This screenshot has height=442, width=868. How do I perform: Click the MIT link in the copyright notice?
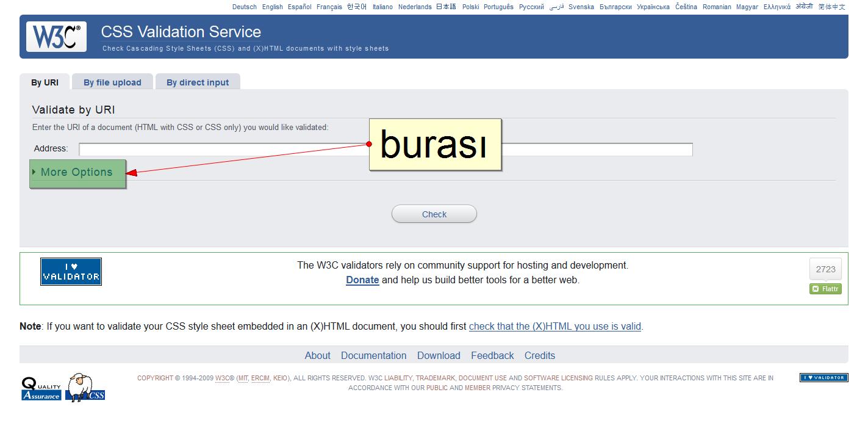pos(243,379)
